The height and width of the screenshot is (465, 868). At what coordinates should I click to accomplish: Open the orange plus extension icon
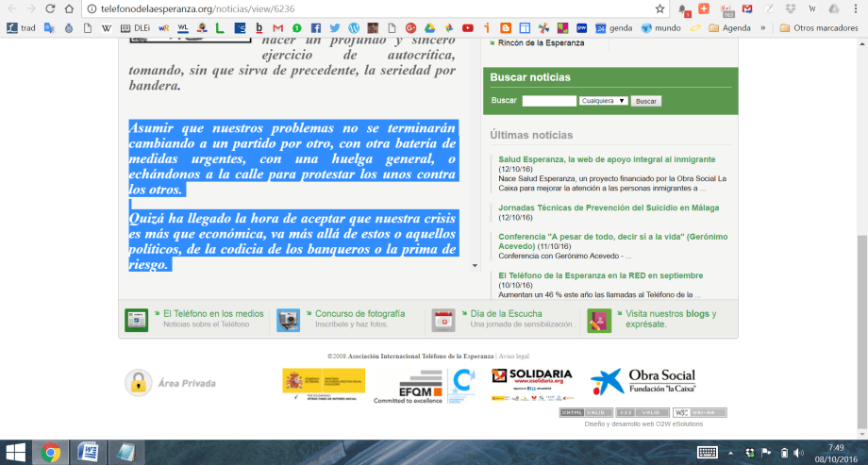[704, 8]
